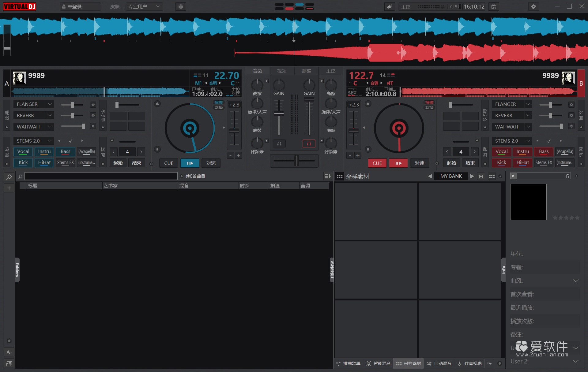Click the search magnifier icon in the browser sidebar

coord(9,177)
